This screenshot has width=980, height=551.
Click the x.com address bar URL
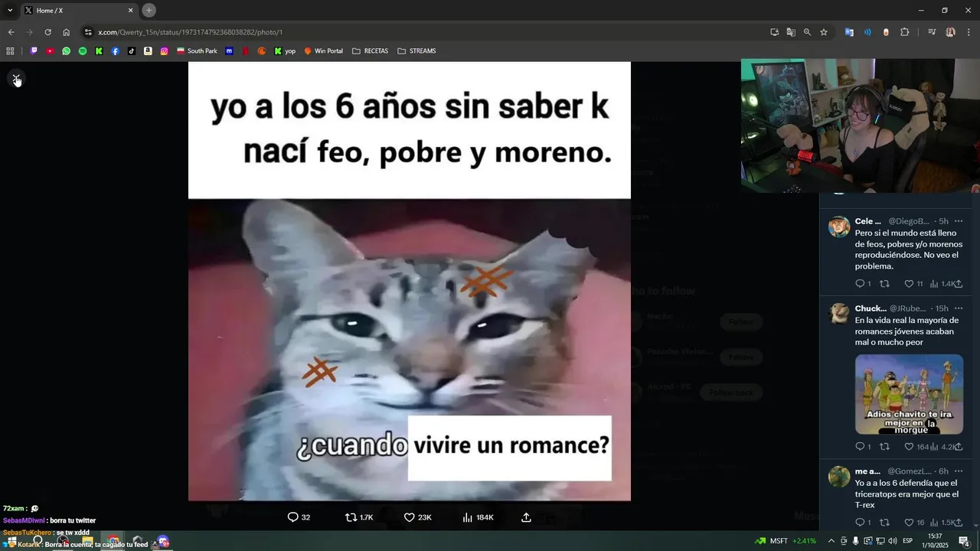tap(190, 32)
